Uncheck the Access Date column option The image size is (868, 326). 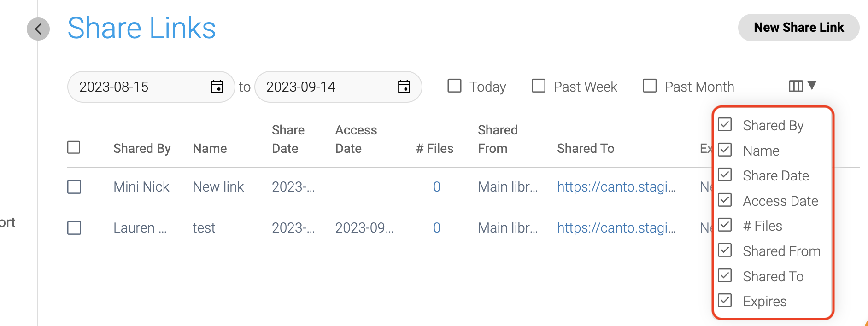[x=725, y=200]
